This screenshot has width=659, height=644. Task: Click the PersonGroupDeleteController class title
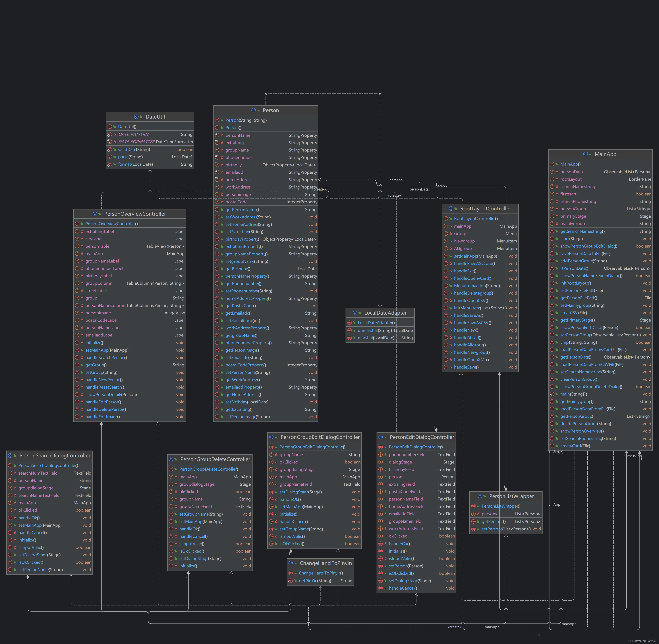point(215,459)
